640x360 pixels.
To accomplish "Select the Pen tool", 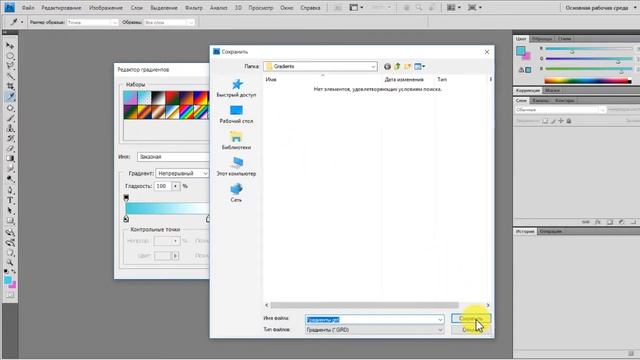I will pyautogui.click(x=10, y=190).
